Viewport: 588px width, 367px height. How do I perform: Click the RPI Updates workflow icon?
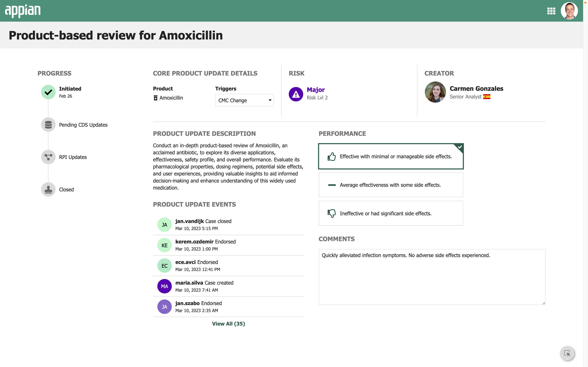[48, 157]
